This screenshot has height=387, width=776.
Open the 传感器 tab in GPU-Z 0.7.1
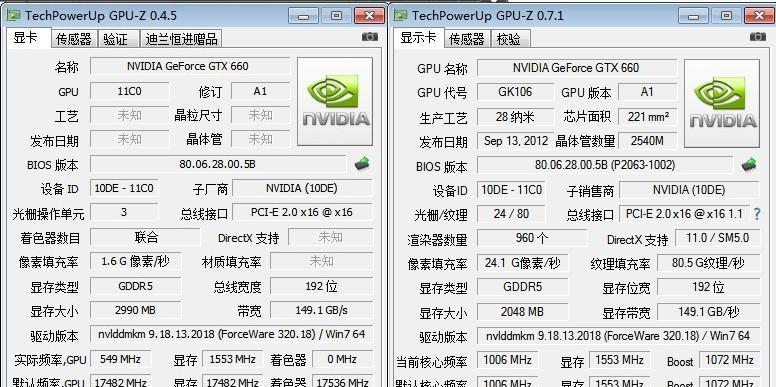tap(466, 39)
